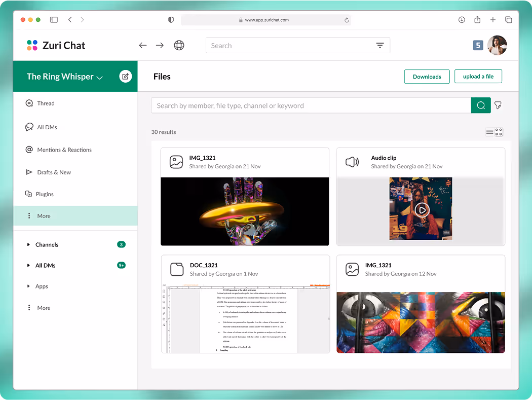Image resolution: width=532 pixels, height=400 pixels.
Task: Click the green search button in Files
Action: click(481, 105)
